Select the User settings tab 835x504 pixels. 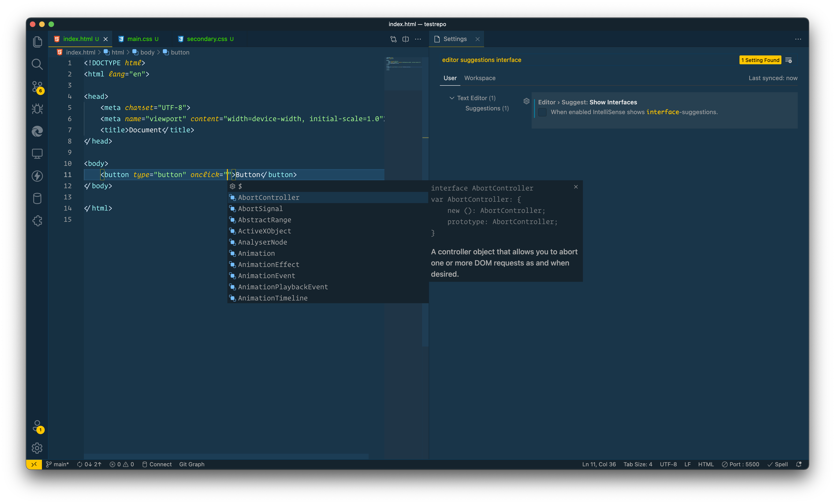click(450, 78)
